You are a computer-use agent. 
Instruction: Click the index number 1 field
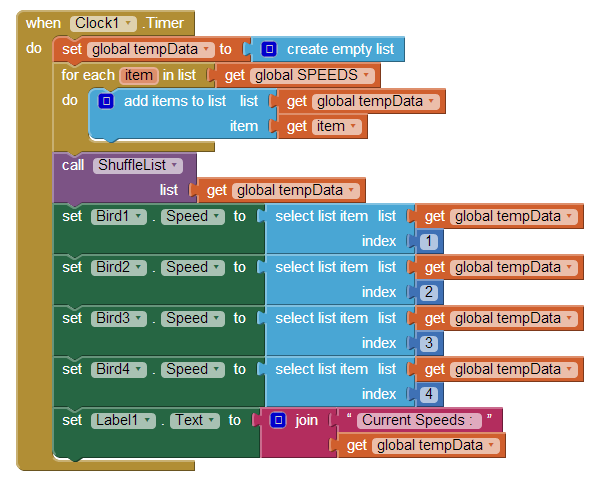point(428,241)
